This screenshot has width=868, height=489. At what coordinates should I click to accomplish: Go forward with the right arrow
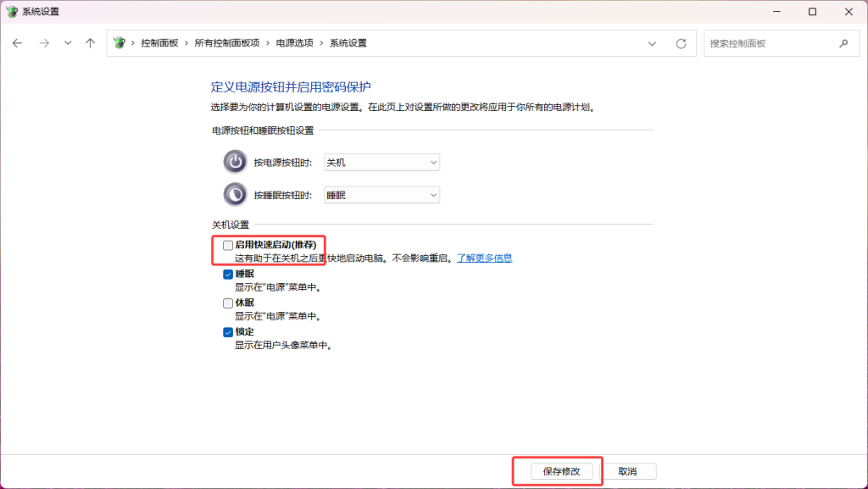pos(44,43)
